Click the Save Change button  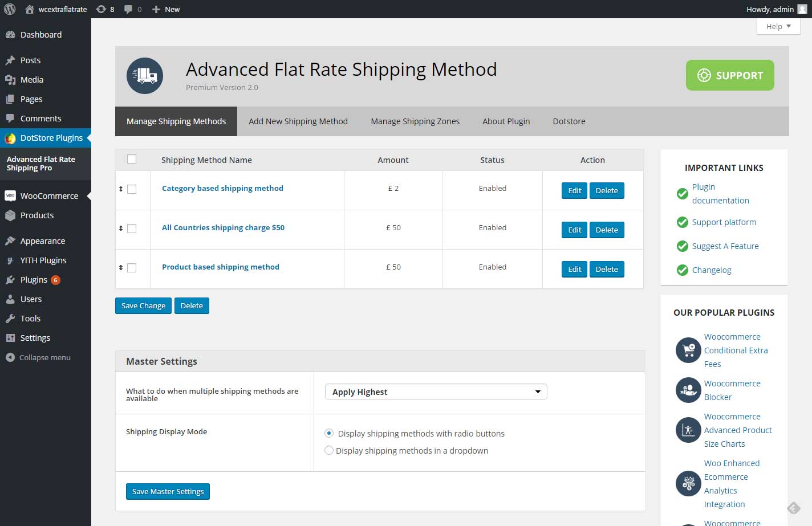point(143,305)
